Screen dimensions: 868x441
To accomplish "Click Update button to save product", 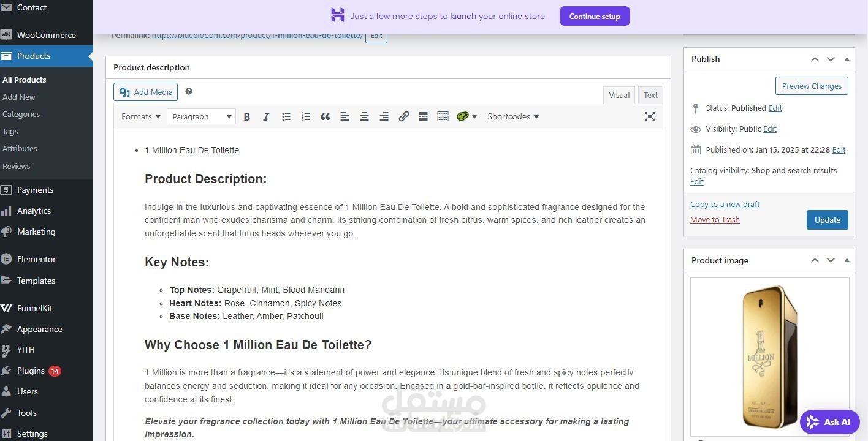I will point(827,220).
